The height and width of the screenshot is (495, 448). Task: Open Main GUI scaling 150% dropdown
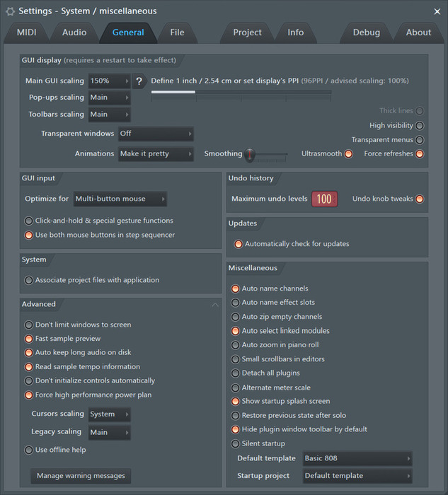109,81
